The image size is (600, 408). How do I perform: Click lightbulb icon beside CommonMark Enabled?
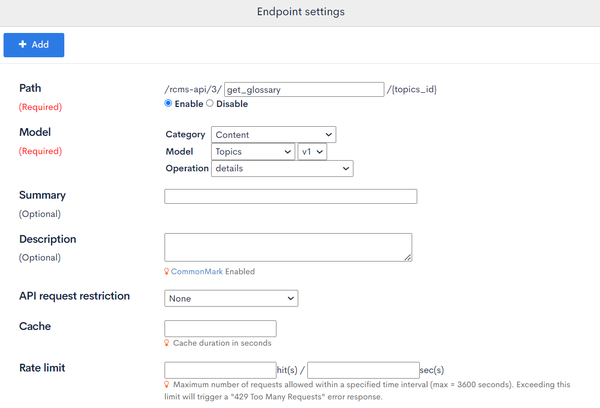pyautogui.click(x=166, y=271)
